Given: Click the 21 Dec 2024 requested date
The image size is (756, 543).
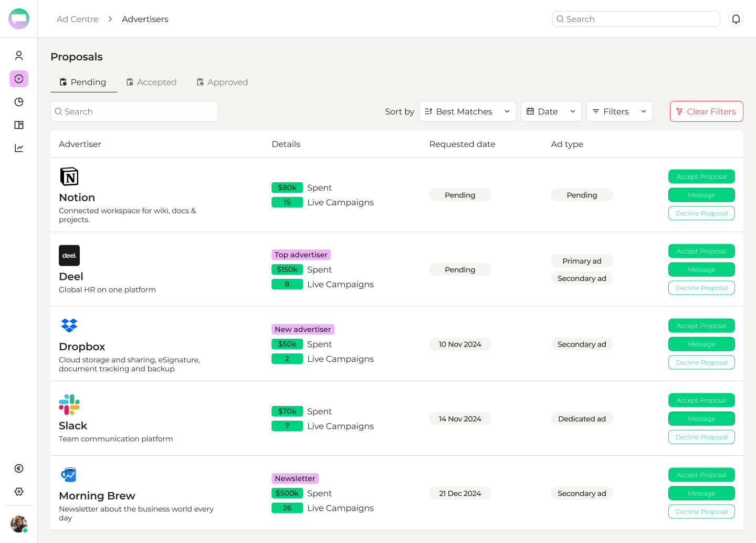Looking at the screenshot, I should [x=460, y=493].
